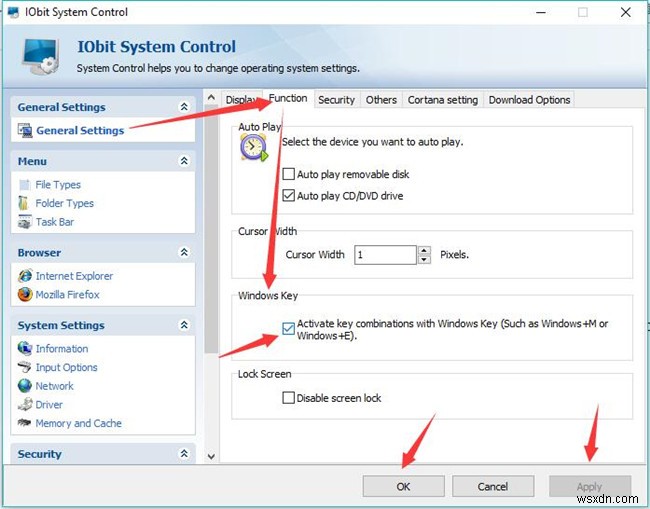Increase Cursor Width with up arrow

click(424, 250)
